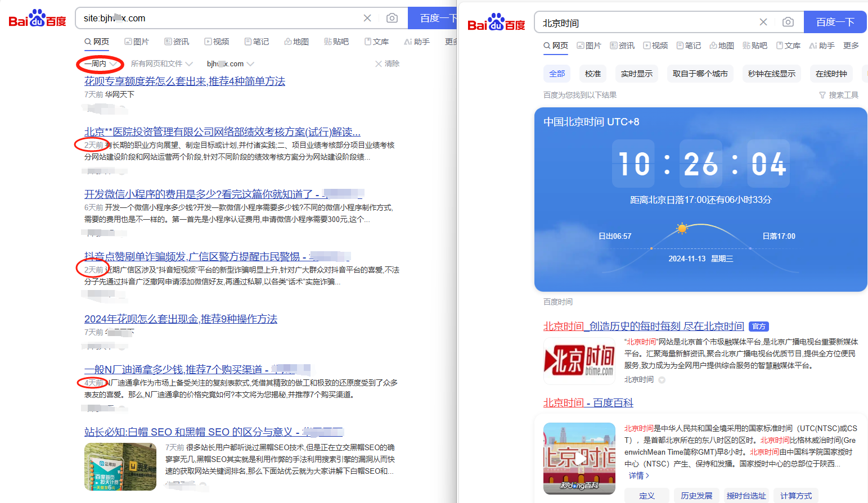Open 更多 menu in right window
868x503 pixels.
(x=851, y=46)
